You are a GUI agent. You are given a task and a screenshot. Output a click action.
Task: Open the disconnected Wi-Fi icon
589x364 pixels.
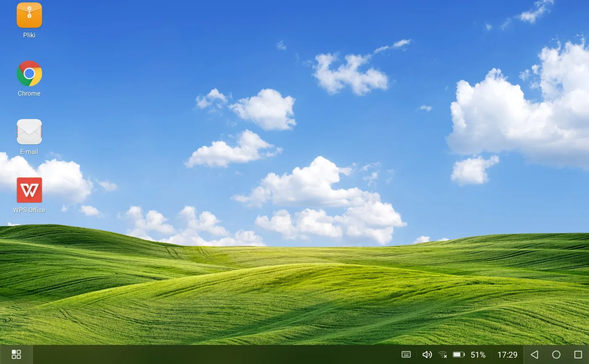coord(443,354)
